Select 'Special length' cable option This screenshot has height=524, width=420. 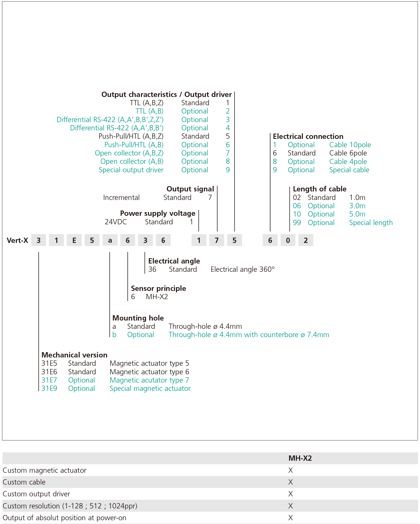[371, 223]
